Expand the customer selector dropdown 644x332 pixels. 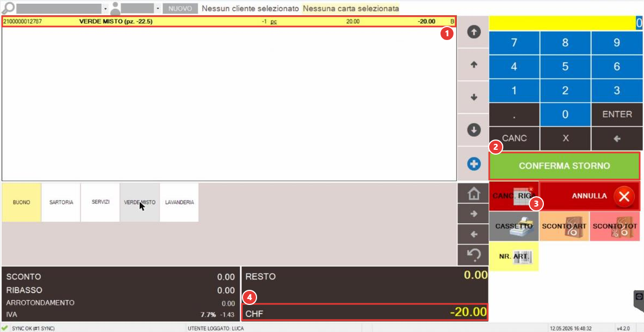tap(157, 8)
